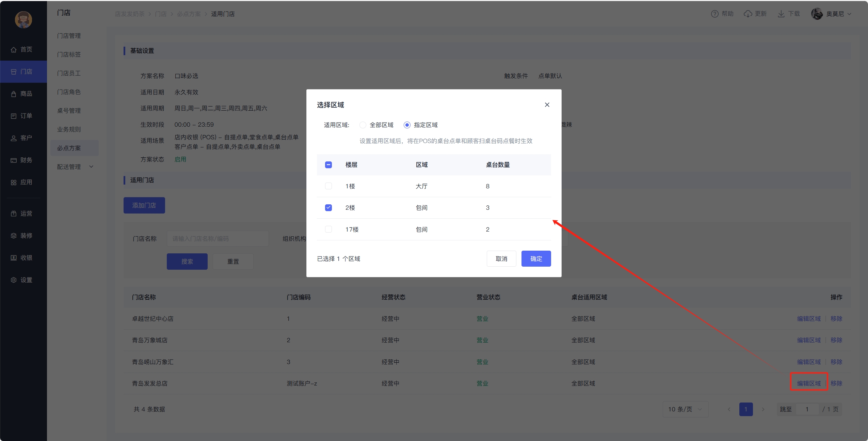Click the 确定 confirm button
Viewport: 868px width, 441px height.
click(536, 259)
